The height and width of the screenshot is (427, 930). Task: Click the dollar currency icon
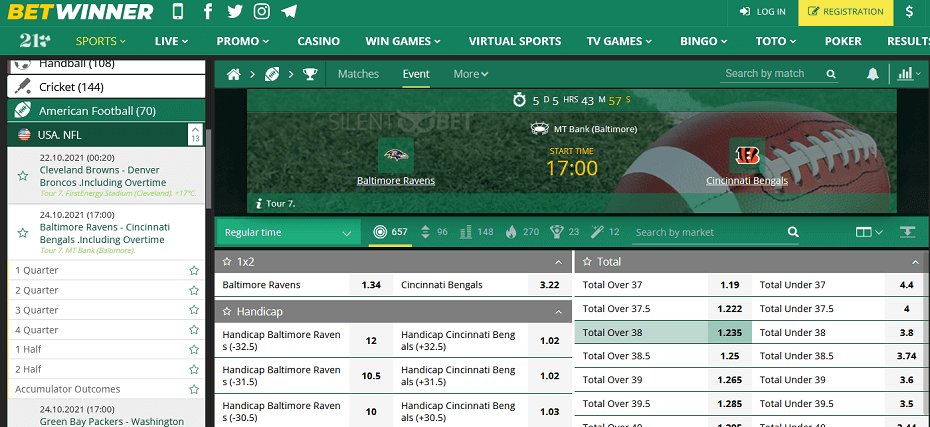[x=909, y=11]
